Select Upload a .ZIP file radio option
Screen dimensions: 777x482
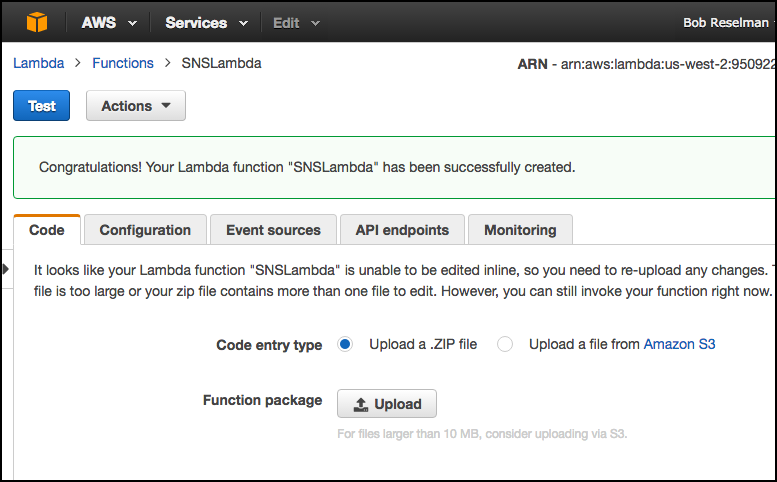(346, 344)
